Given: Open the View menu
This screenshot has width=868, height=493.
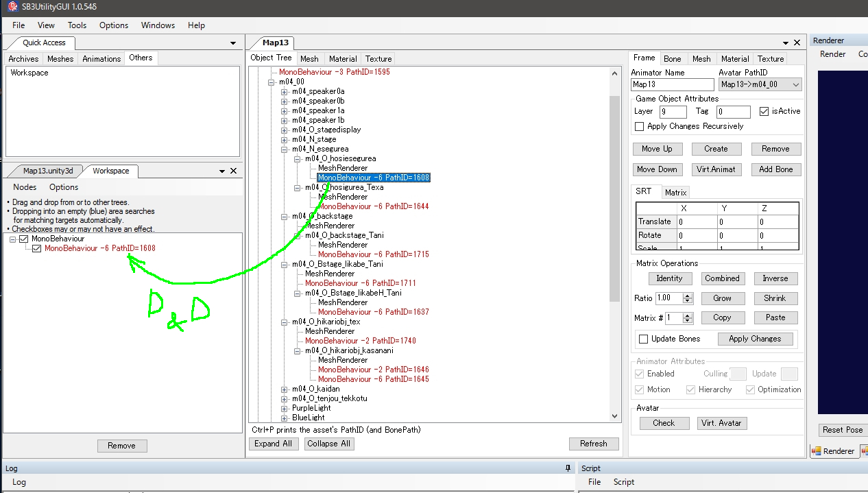Looking at the screenshot, I should 46,25.
